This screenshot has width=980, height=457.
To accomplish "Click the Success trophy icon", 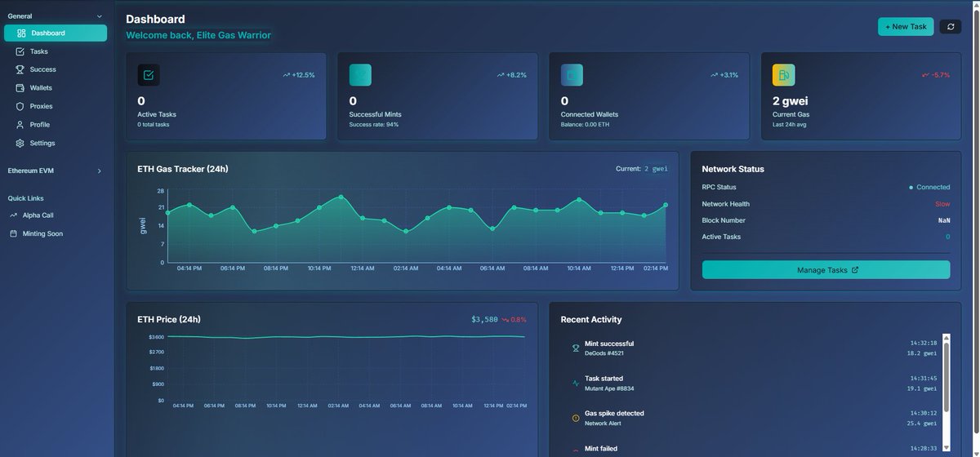I will pyautogui.click(x=21, y=69).
